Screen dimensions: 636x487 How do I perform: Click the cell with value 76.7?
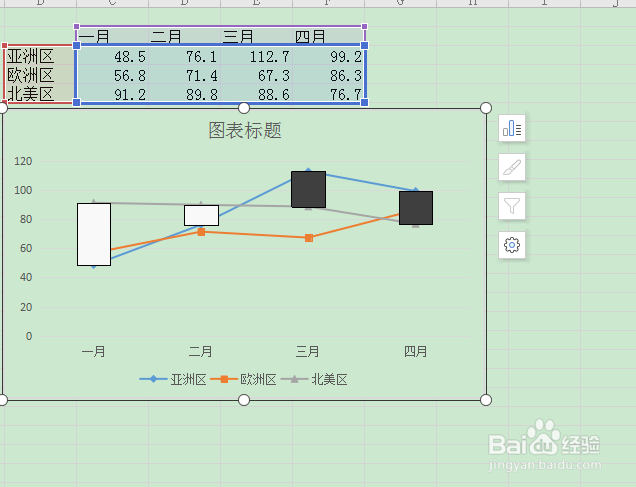point(329,94)
